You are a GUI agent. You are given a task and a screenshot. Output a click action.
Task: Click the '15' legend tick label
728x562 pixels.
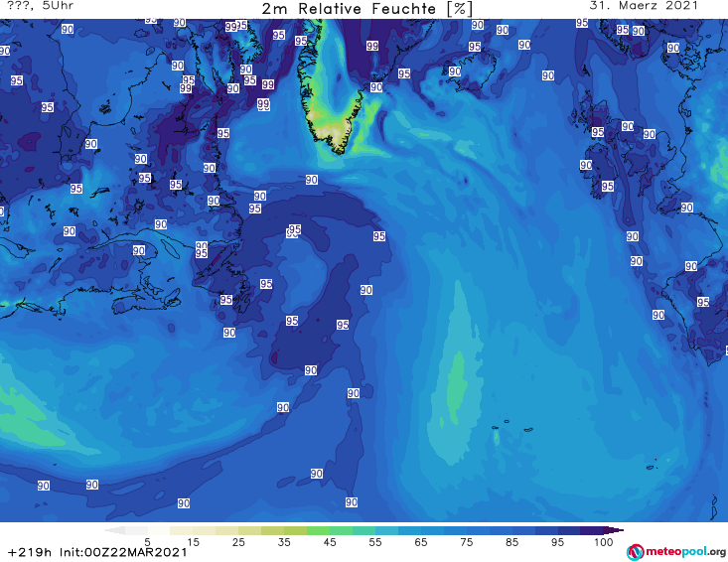pos(193,542)
